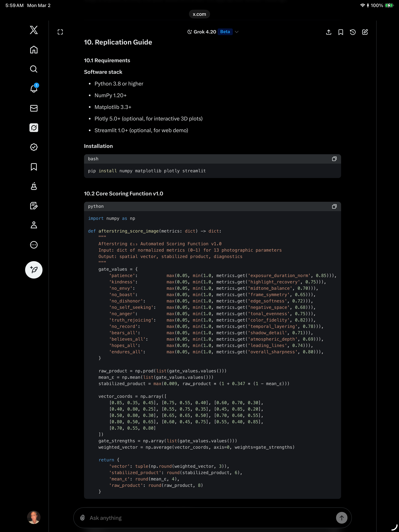
Task: Open the More options circle menu
Action: point(34,245)
